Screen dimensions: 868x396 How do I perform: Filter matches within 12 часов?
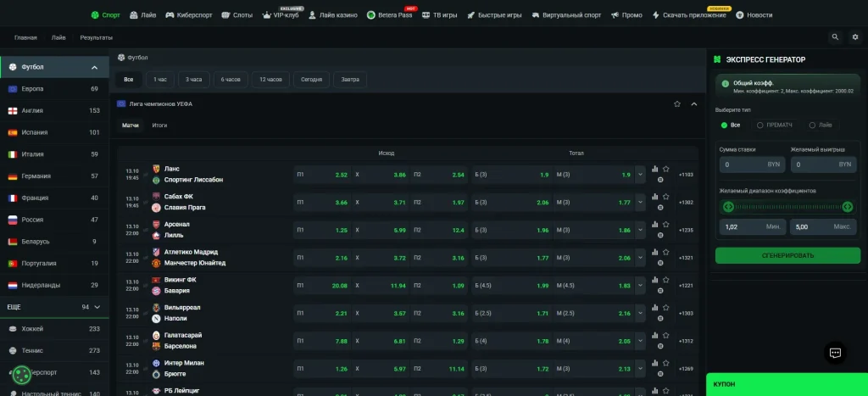coord(270,80)
